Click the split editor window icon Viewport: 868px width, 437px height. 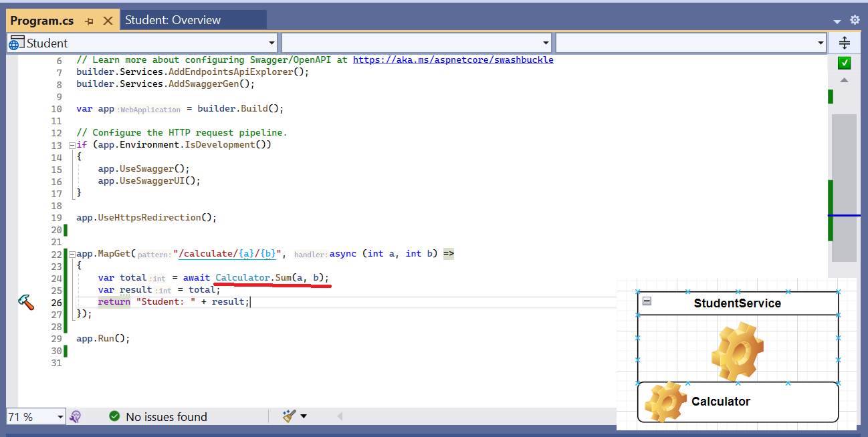[x=844, y=43]
